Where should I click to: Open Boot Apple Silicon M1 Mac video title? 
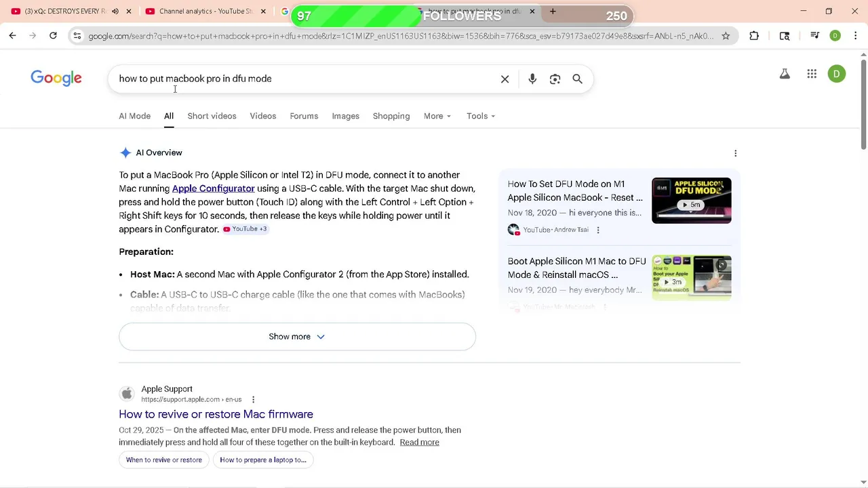[576, 268]
